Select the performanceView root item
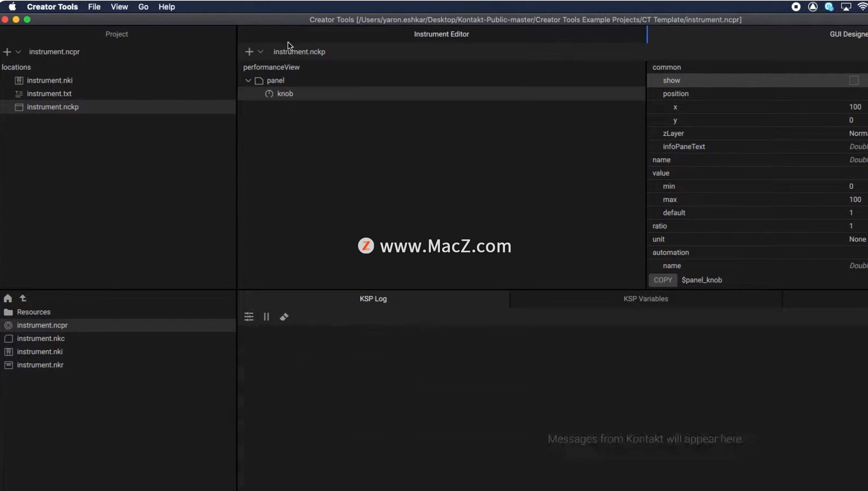 click(271, 67)
